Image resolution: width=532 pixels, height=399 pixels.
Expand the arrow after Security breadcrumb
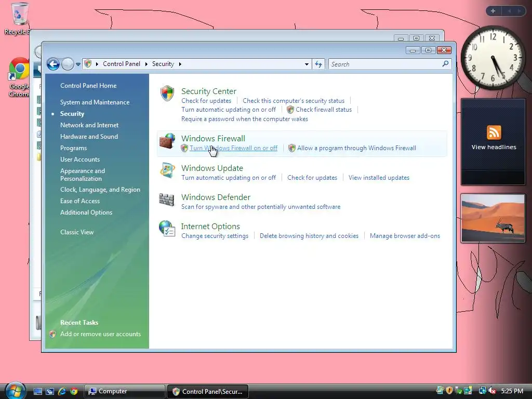pyautogui.click(x=180, y=64)
